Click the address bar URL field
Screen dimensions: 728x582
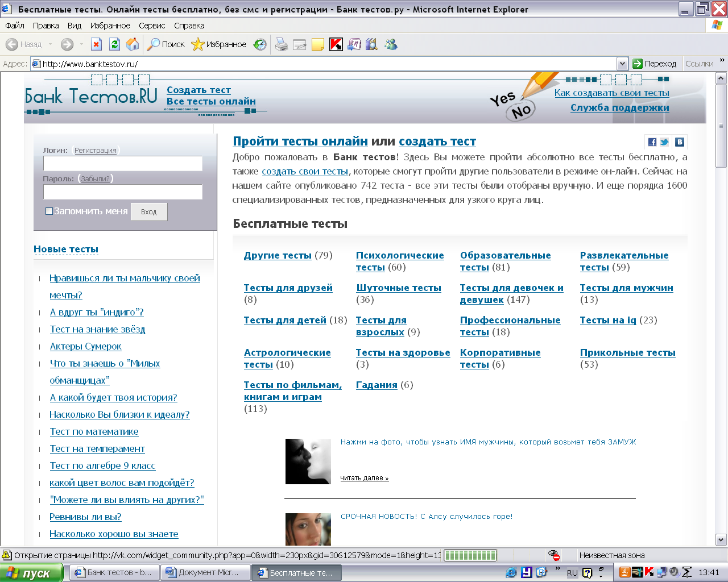point(324,64)
